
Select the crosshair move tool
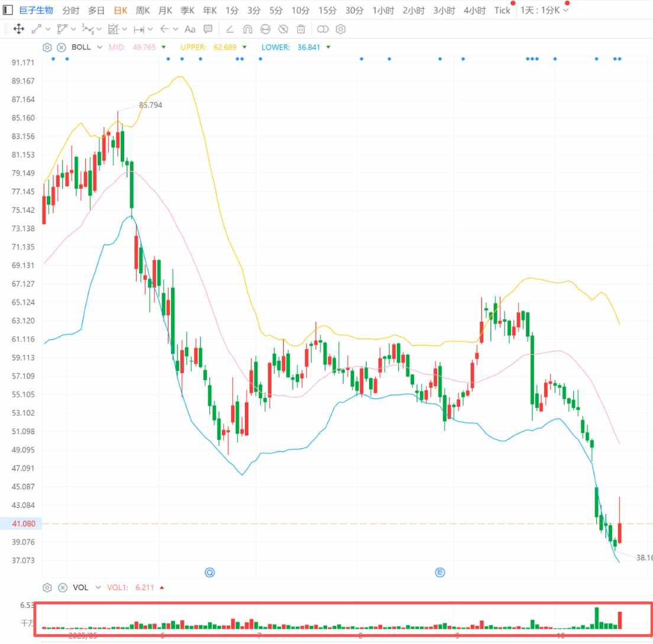[x=18, y=29]
